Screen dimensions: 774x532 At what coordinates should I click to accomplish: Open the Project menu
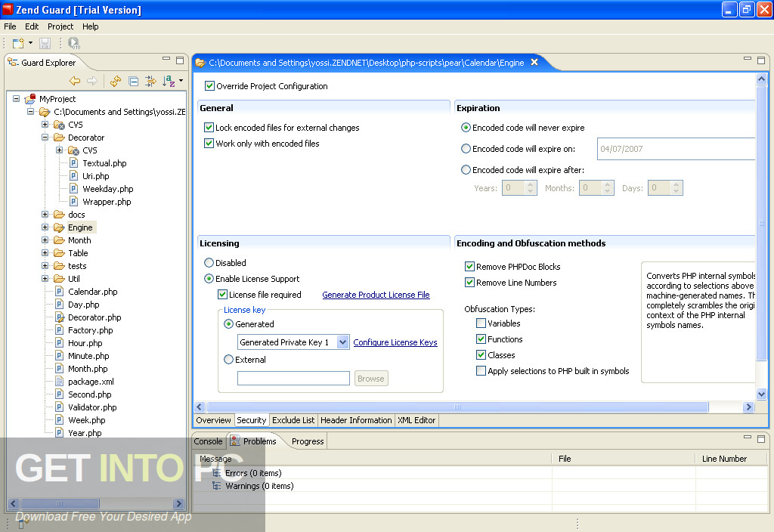coord(60,26)
